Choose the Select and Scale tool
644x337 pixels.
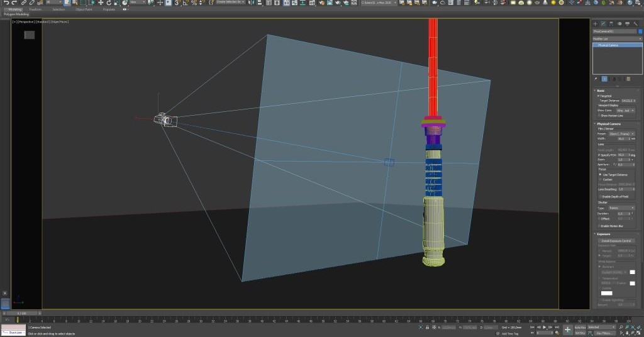click(117, 3)
